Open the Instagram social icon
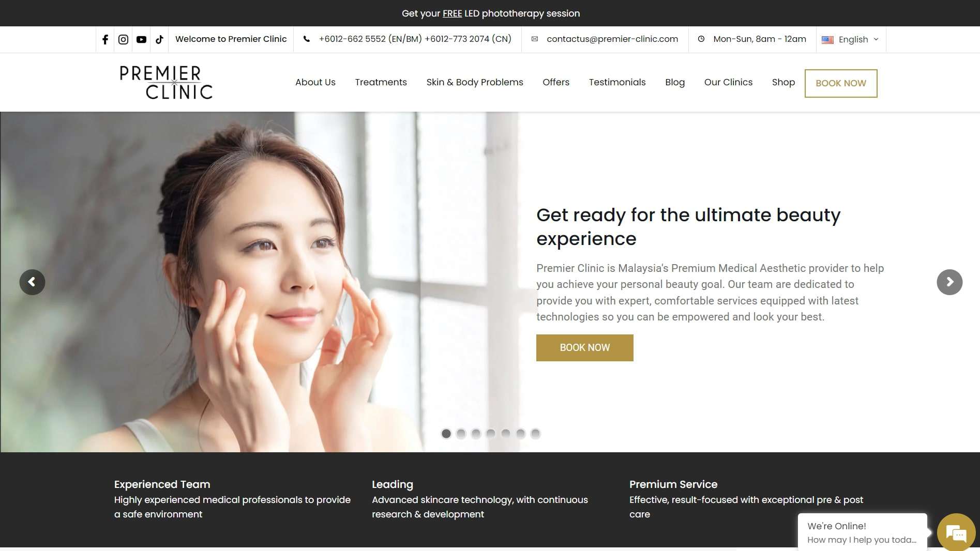This screenshot has height=551, width=980. [x=123, y=39]
